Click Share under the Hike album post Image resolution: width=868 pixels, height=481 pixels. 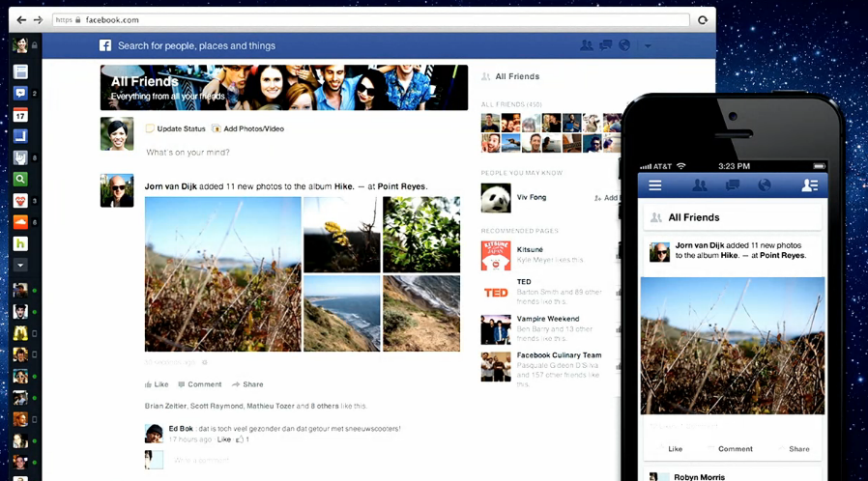coord(247,384)
